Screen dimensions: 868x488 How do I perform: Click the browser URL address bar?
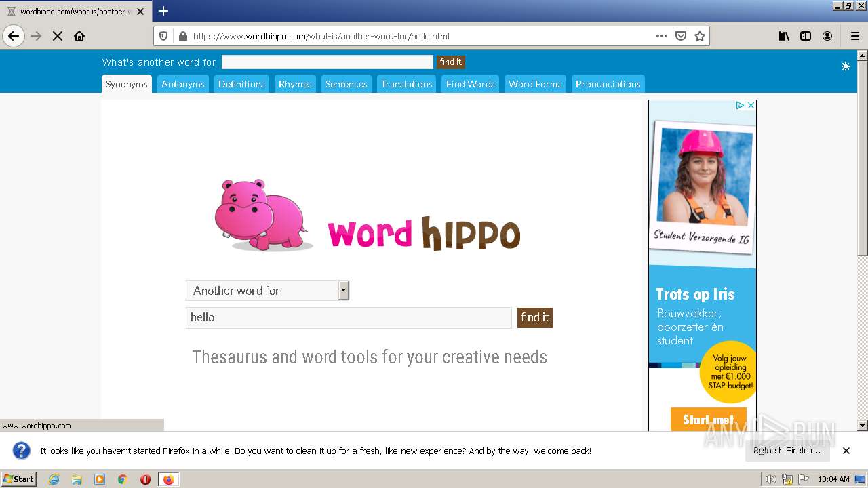(420, 36)
